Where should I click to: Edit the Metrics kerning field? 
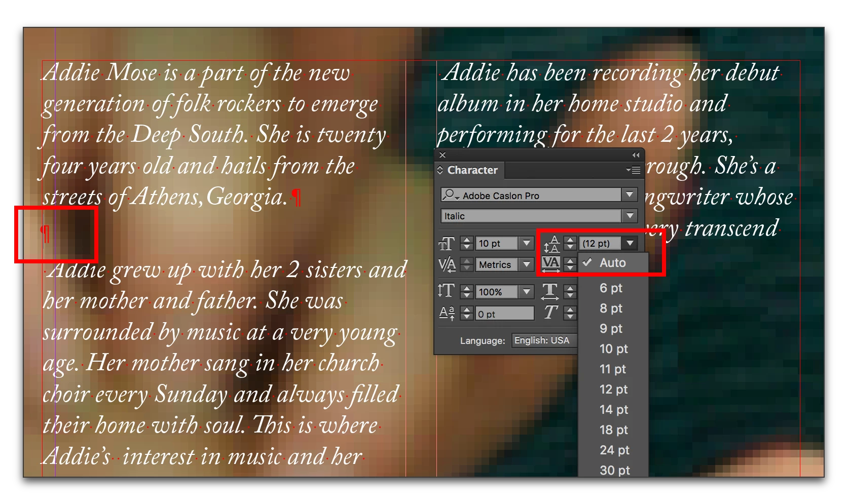[497, 264]
